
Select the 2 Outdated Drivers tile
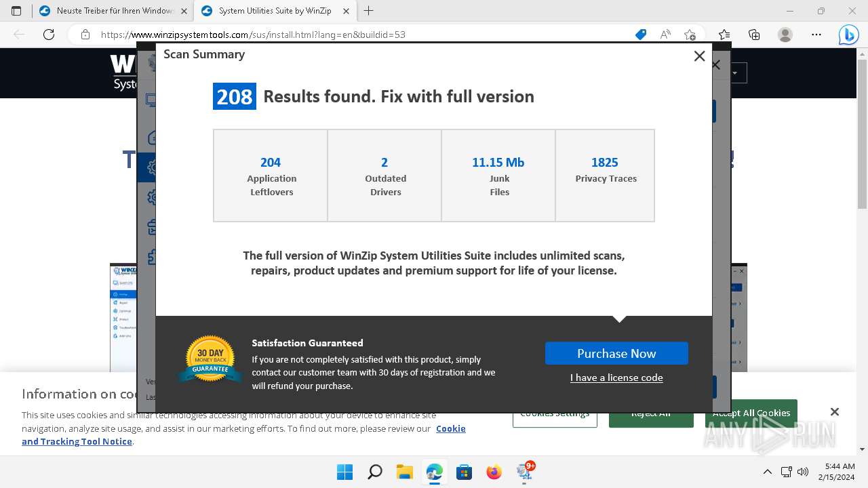pyautogui.click(x=384, y=176)
